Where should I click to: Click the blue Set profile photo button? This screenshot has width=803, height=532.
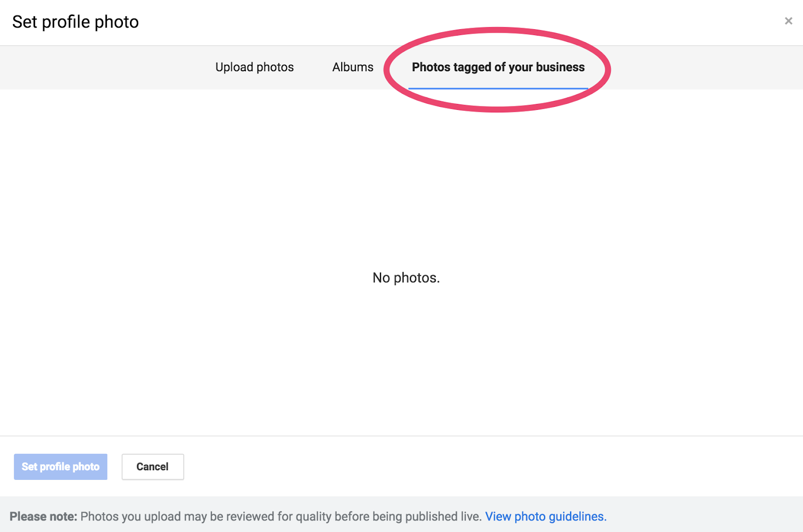click(61, 467)
